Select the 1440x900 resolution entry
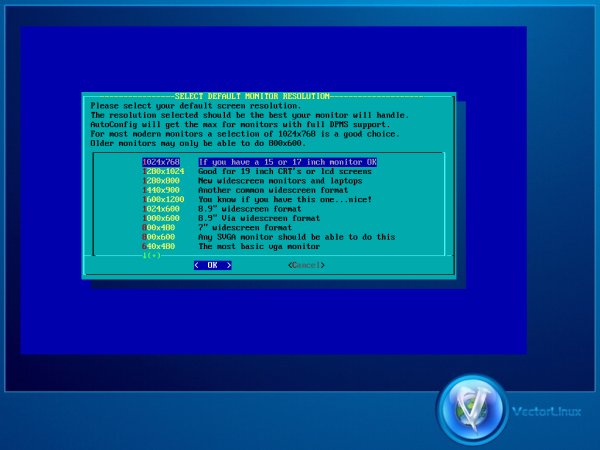 pos(161,190)
